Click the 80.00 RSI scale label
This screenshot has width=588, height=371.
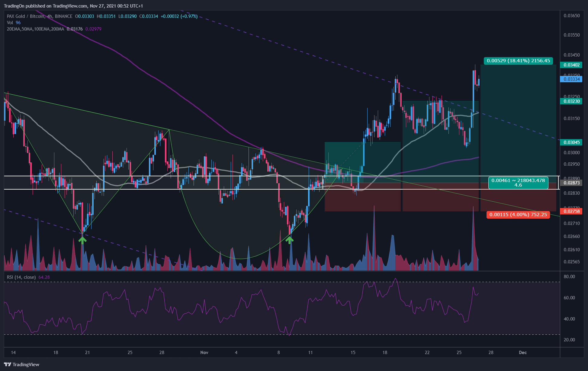click(569, 277)
